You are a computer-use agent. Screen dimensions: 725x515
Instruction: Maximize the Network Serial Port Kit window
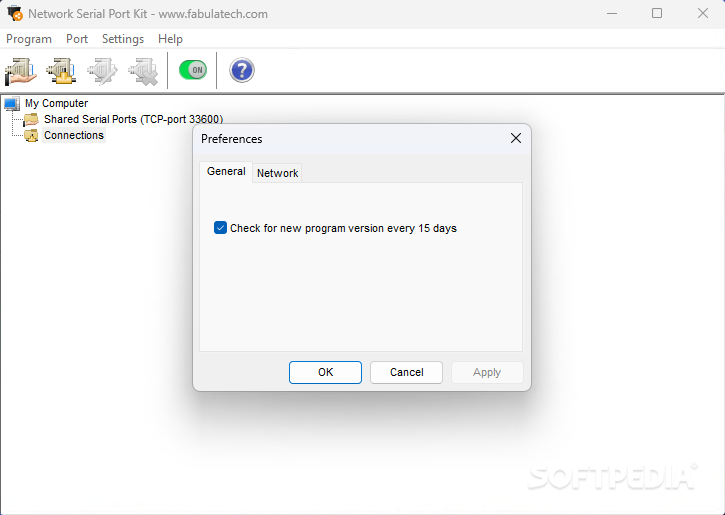point(657,13)
